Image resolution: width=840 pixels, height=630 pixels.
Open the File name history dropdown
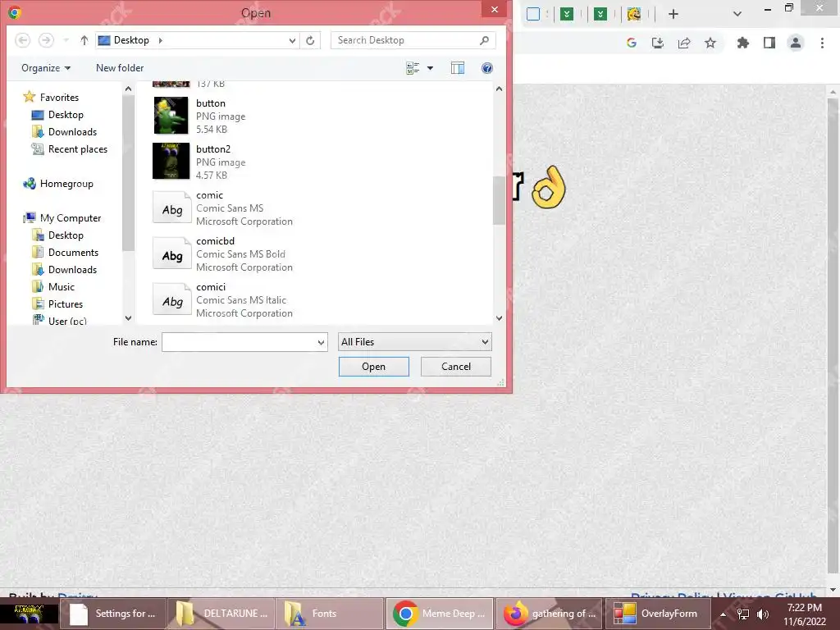[x=321, y=342]
